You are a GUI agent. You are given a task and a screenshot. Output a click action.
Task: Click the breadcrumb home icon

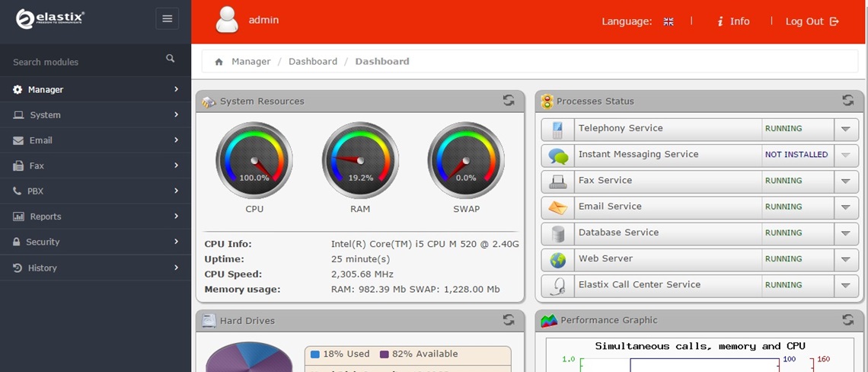tap(219, 62)
